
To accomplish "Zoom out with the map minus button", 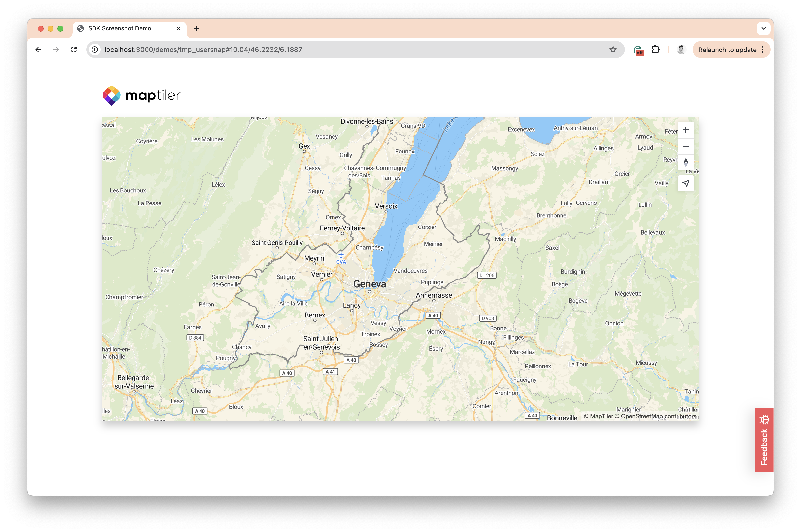I will click(x=686, y=147).
